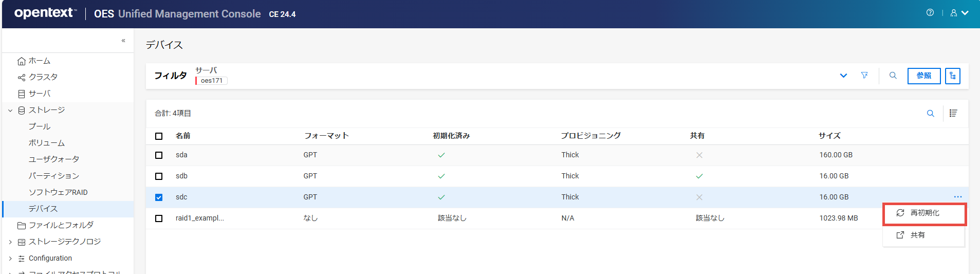Collapse the ストレージ tree section

(10, 111)
